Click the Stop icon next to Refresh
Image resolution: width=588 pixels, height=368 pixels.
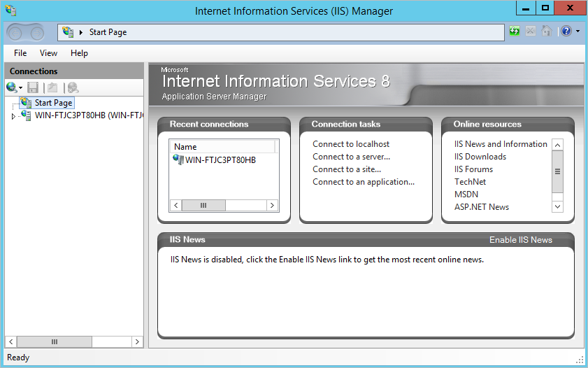pyautogui.click(x=531, y=31)
